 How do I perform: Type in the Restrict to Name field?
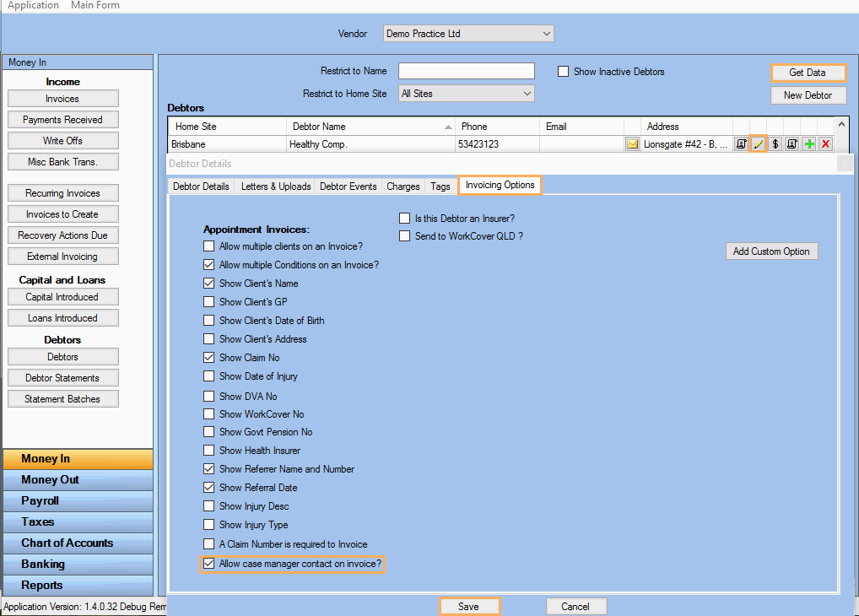[x=466, y=71]
